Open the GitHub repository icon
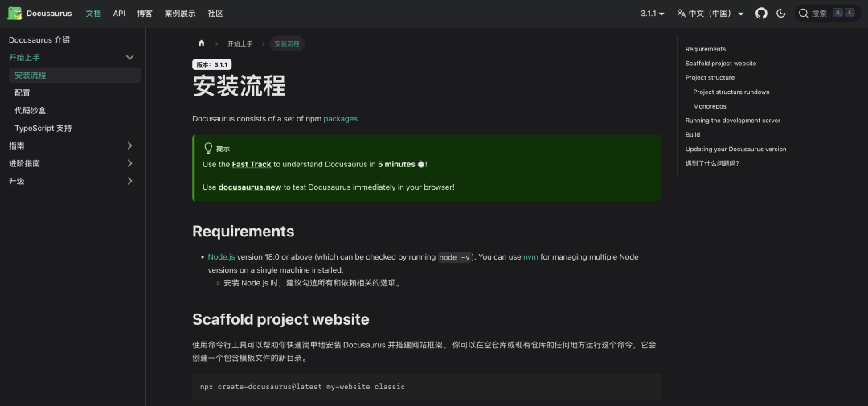This screenshot has width=868, height=406. click(762, 14)
